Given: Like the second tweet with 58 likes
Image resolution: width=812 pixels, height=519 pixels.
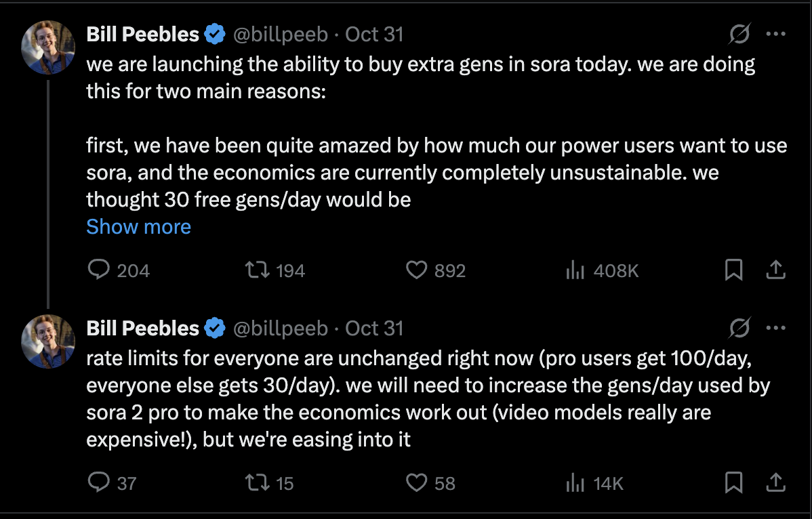Looking at the screenshot, I should point(415,483).
